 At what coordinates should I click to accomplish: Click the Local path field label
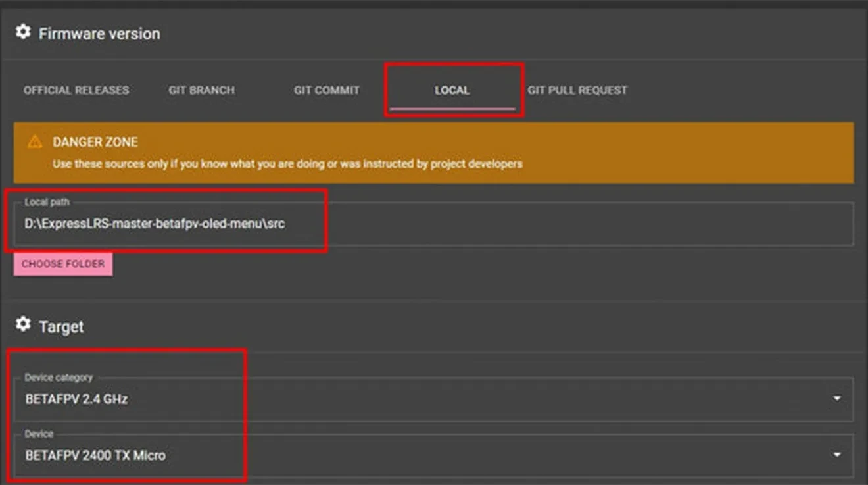pos(47,202)
